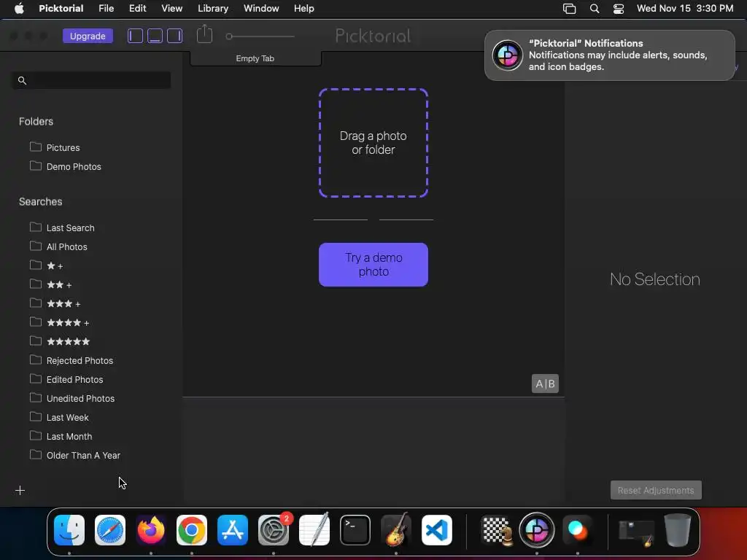Click the Picktorial icon in the Dock
This screenshot has height=560, width=747.
(x=537, y=530)
